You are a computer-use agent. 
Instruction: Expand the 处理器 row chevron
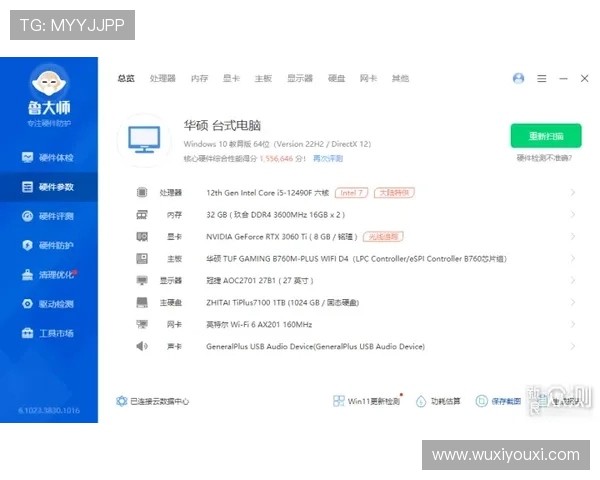(572, 192)
